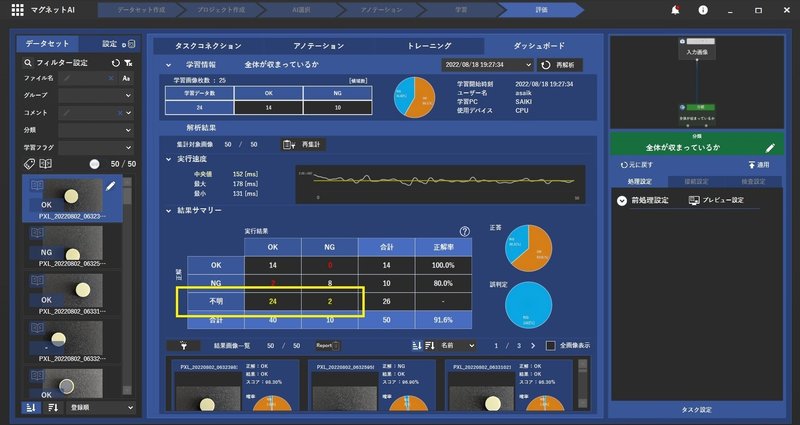This screenshot has height=425, width=800.
Task: Click the 入力画像 node in flow diagram
Action: click(696, 48)
